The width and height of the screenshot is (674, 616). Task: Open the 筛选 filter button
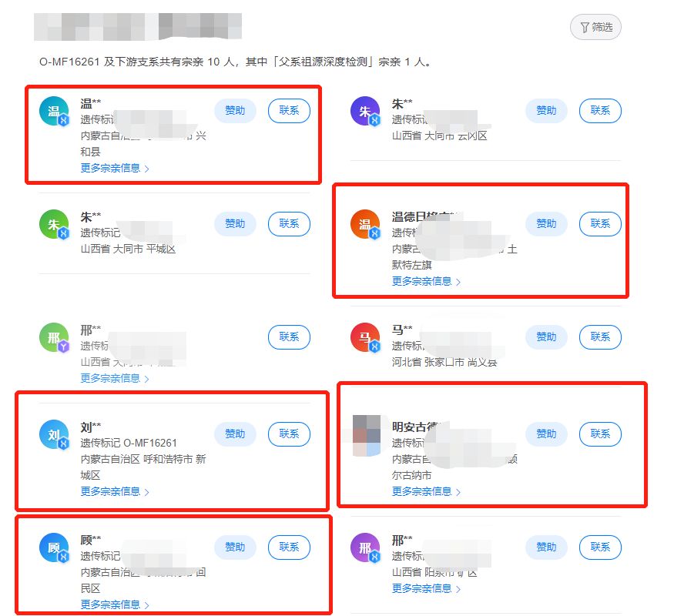coord(595,27)
